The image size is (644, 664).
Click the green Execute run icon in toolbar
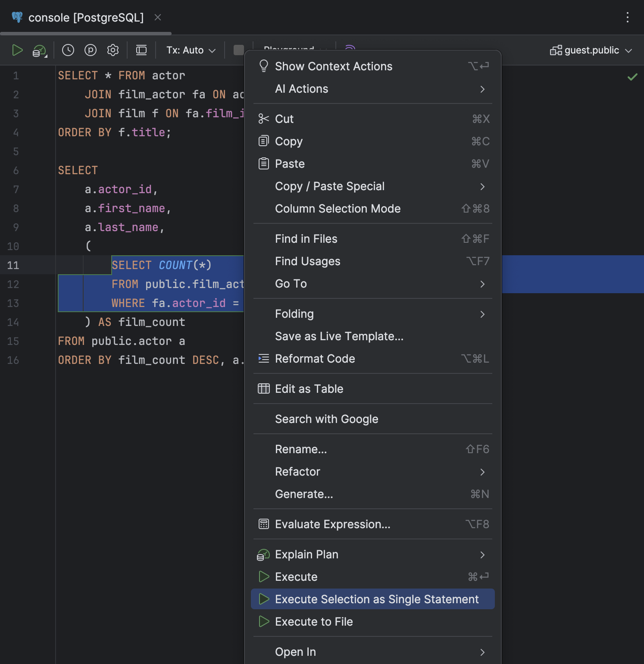tap(17, 50)
